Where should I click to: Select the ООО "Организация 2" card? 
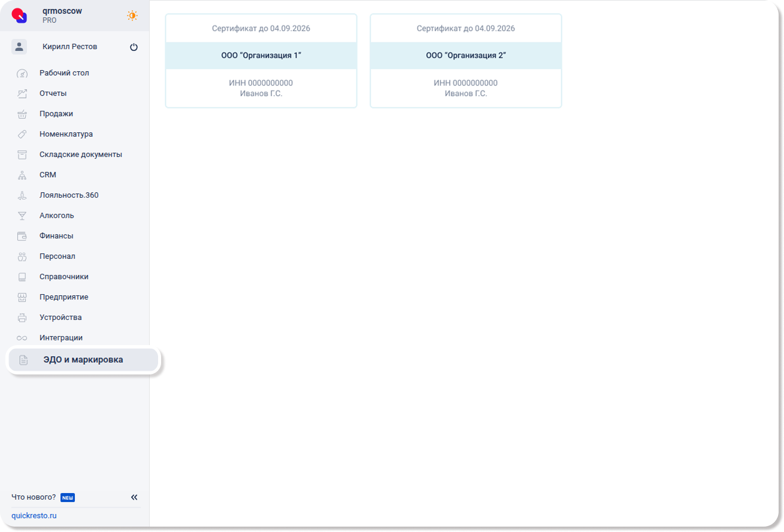point(466,61)
